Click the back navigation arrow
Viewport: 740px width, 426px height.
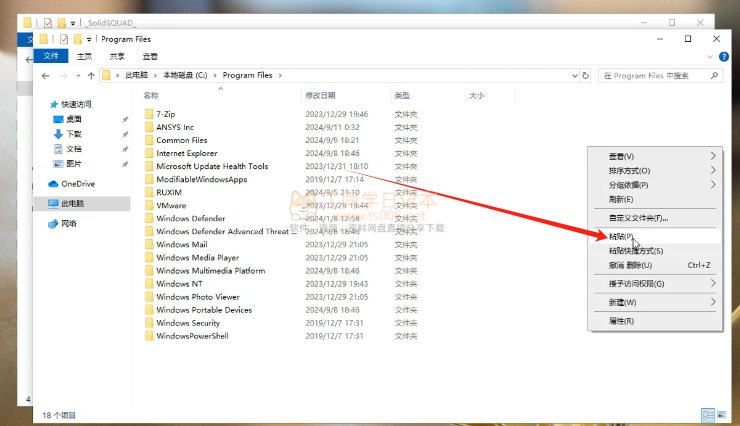46,75
